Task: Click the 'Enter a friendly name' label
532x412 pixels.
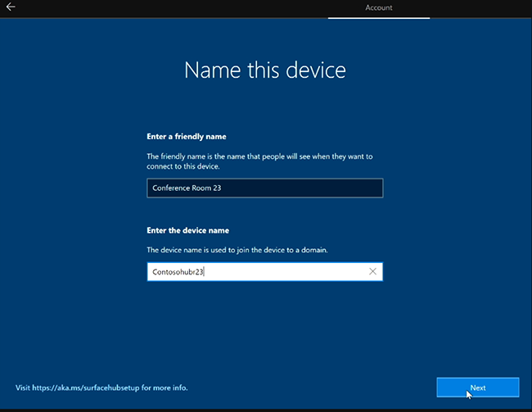Action: (x=187, y=137)
